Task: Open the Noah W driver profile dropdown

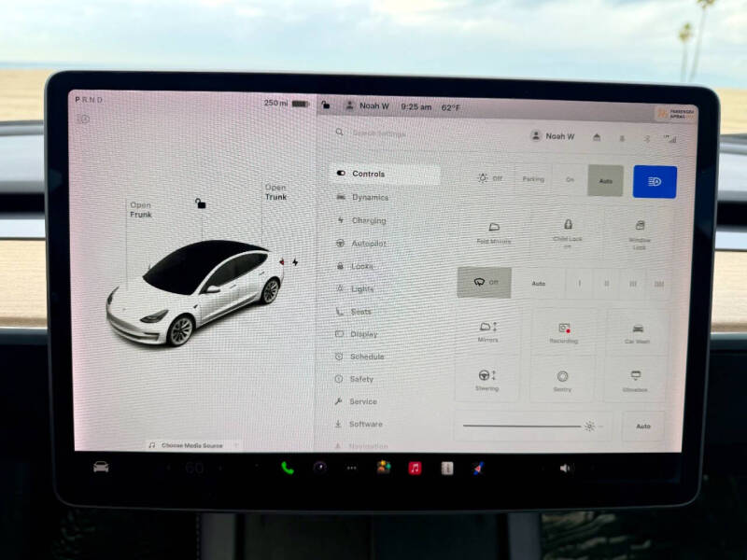Action: (553, 136)
